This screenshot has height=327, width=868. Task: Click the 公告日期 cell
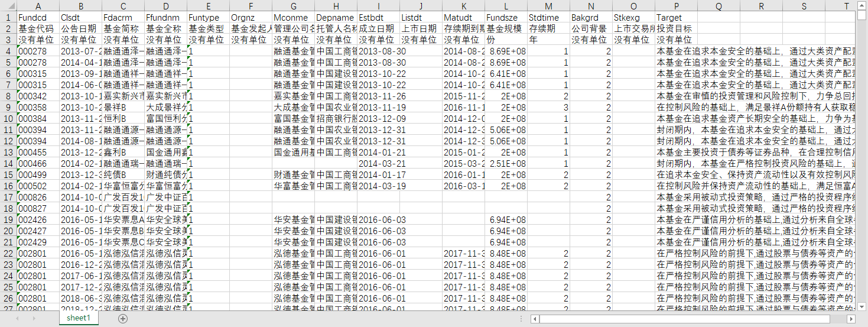click(x=80, y=28)
